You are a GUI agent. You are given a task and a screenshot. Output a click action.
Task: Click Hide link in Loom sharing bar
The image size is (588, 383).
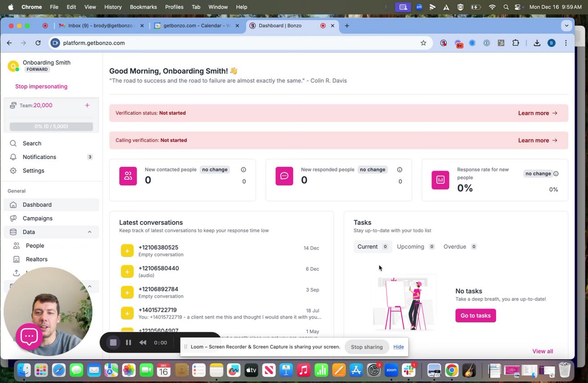click(x=398, y=347)
